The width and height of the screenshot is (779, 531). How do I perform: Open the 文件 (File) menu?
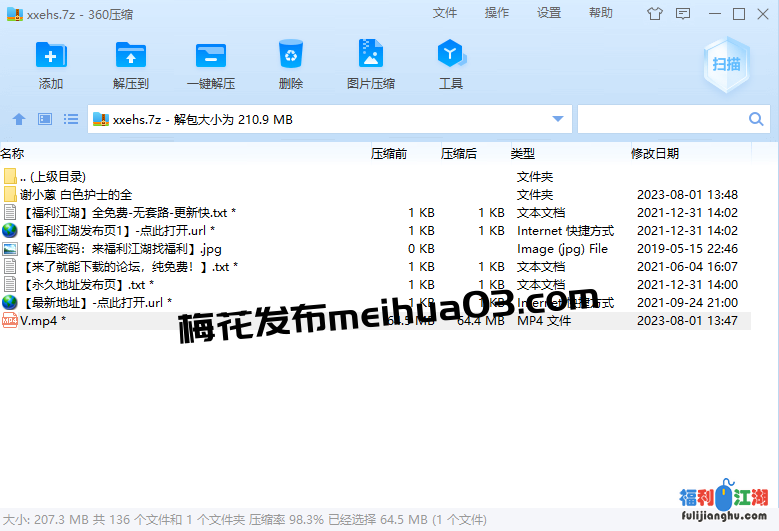(444, 13)
